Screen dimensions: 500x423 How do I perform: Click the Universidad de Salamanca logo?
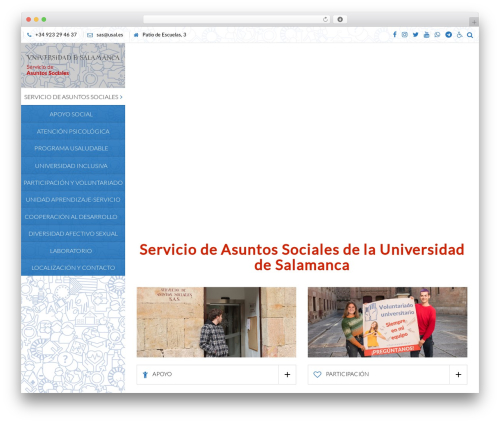tap(73, 65)
